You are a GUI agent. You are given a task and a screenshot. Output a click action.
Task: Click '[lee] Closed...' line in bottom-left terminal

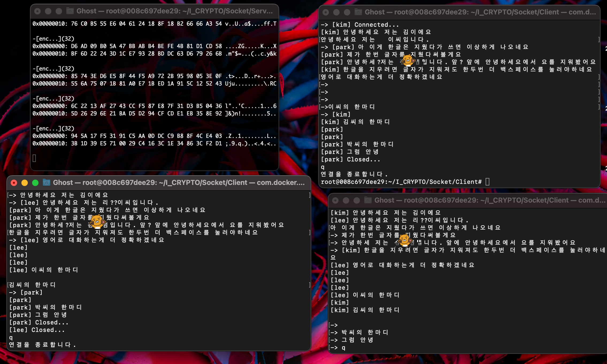37,330
